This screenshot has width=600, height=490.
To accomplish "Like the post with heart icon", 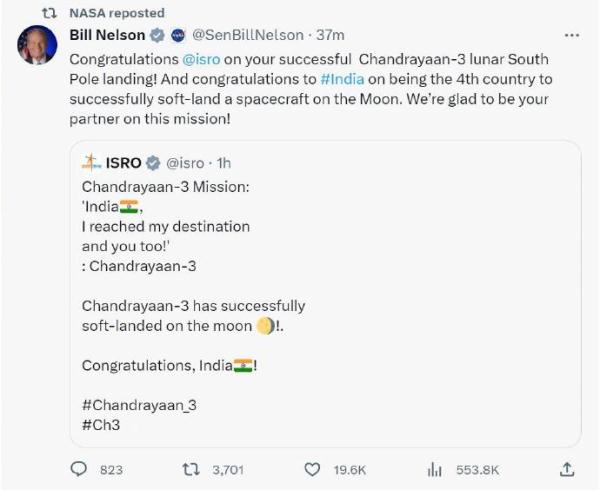I will pyautogui.click(x=312, y=468).
